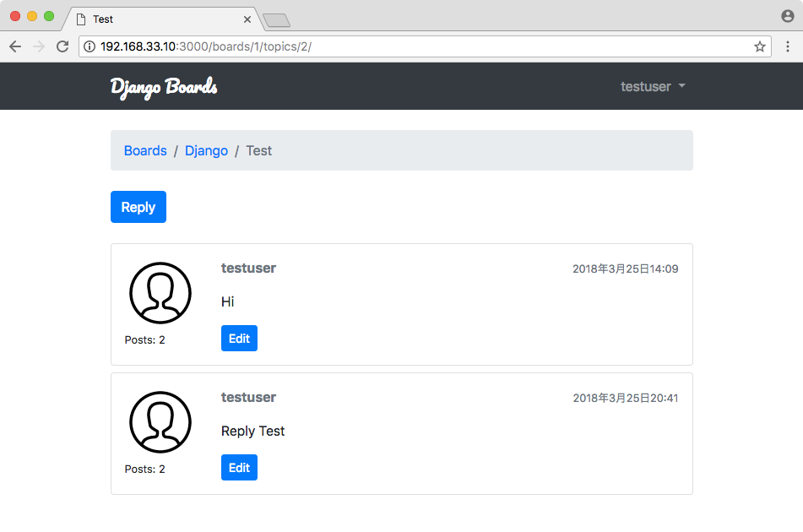Edit the Hi post
Viewport: 803px width, 532px height.
pyautogui.click(x=239, y=338)
